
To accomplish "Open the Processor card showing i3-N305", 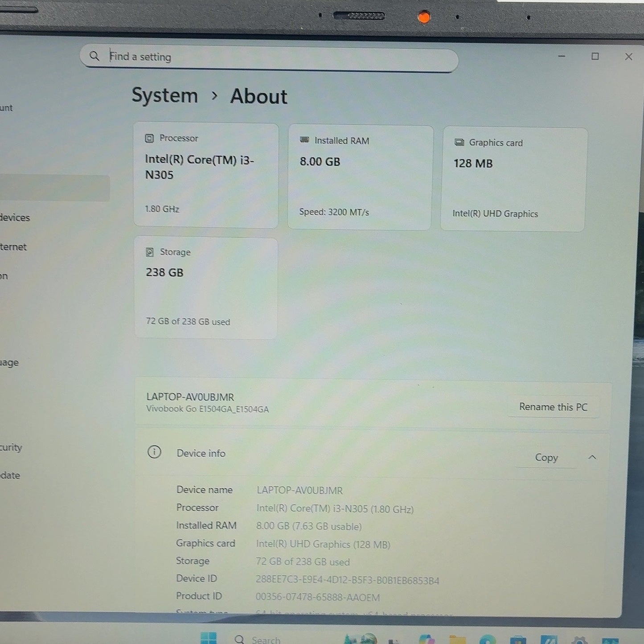I will (x=206, y=175).
